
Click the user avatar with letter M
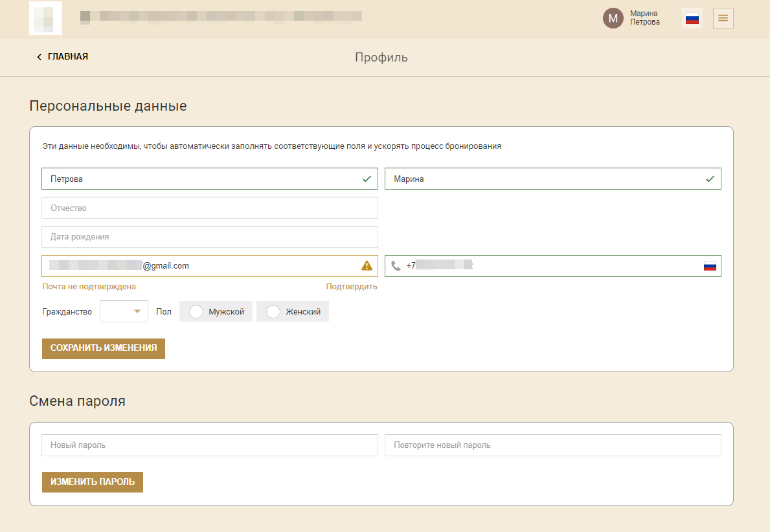(x=613, y=18)
